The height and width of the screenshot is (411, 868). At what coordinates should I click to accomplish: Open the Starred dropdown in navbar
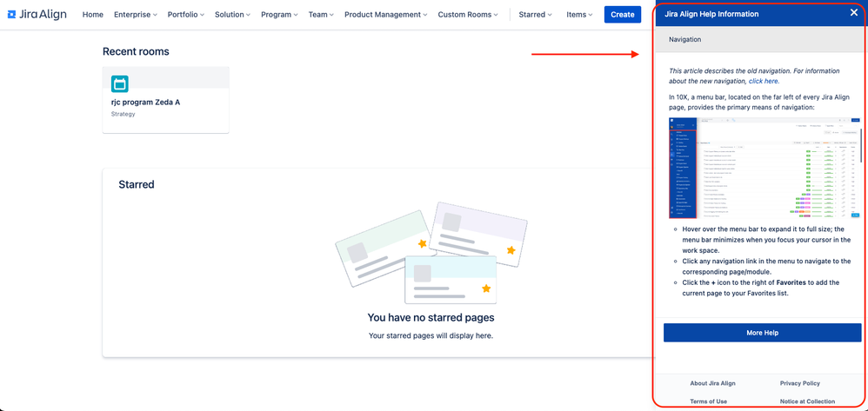(535, 15)
